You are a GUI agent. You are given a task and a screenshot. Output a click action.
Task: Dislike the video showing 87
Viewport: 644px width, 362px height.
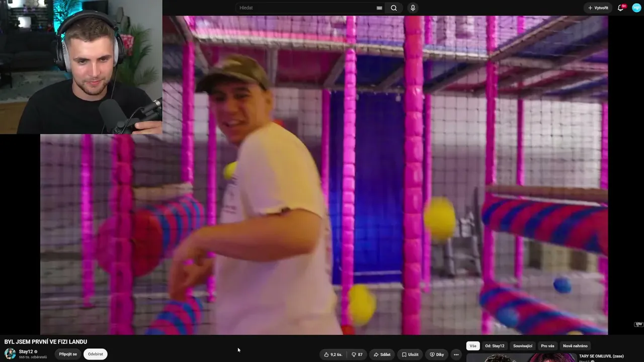357,354
